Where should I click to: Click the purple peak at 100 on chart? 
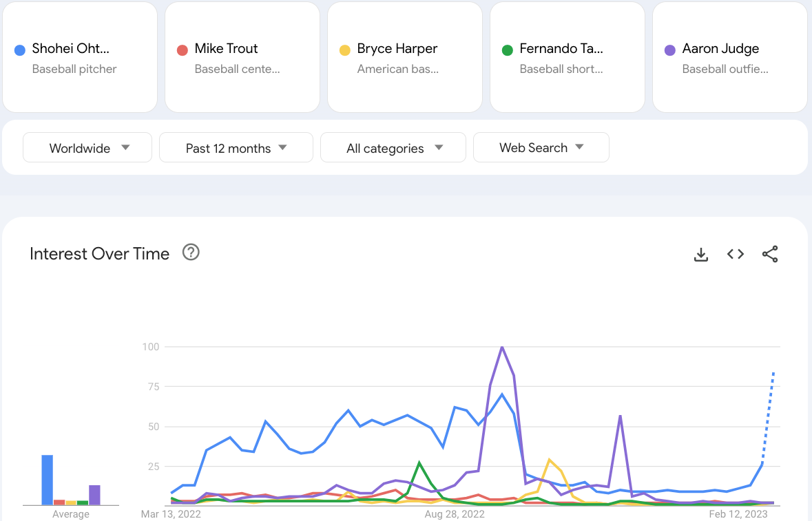[x=502, y=347]
